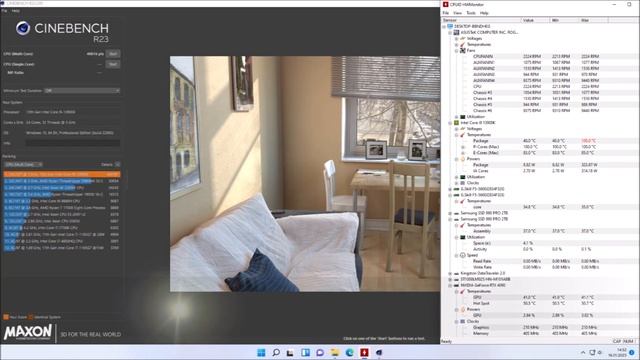
Task: Click the rendered living room image
Action: point(305,174)
